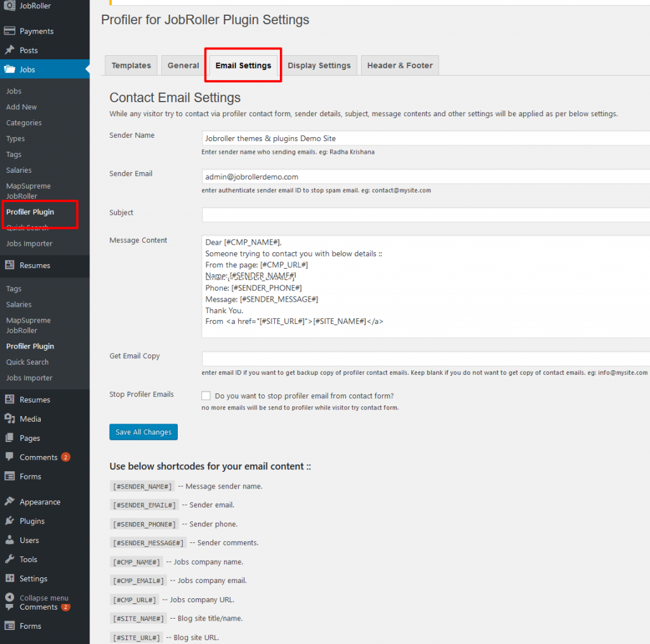Click the highlighted Jobs folder icon
650x644 pixels.
point(10,69)
